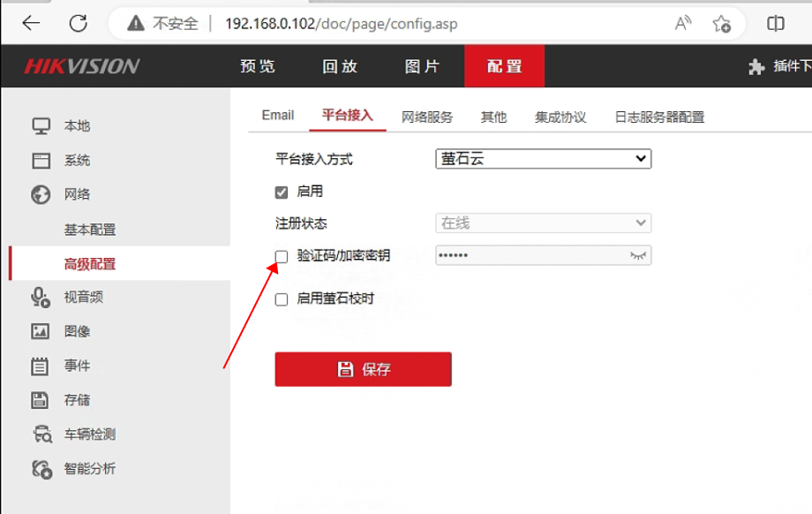The height and width of the screenshot is (514, 812).
Task: Add page to favorites star icon
Action: click(721, 24)
